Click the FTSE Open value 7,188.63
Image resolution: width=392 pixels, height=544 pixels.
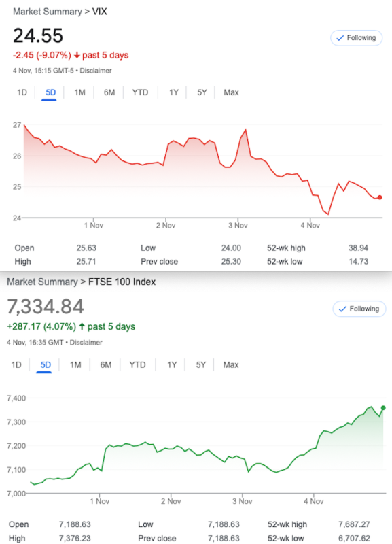pos(75,524)
